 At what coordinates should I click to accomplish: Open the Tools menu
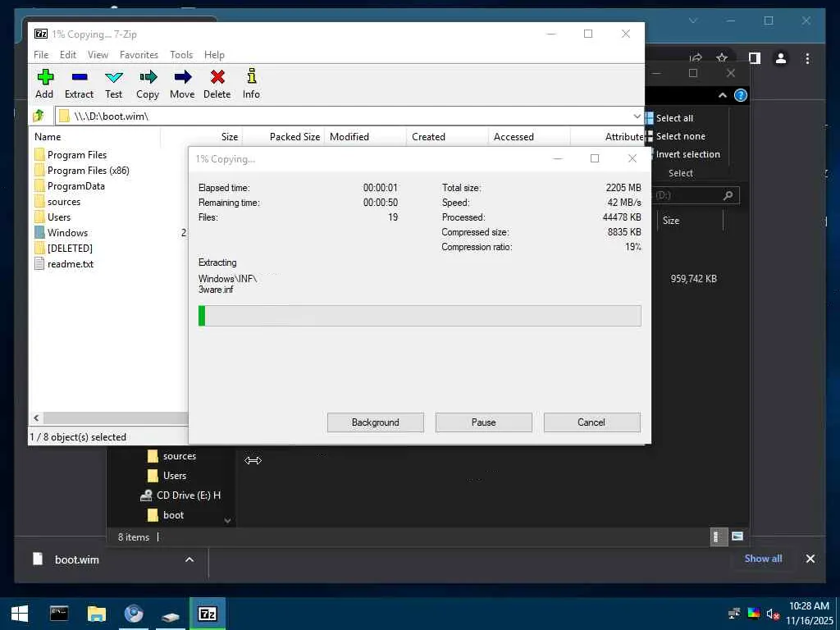coord(181,55)
